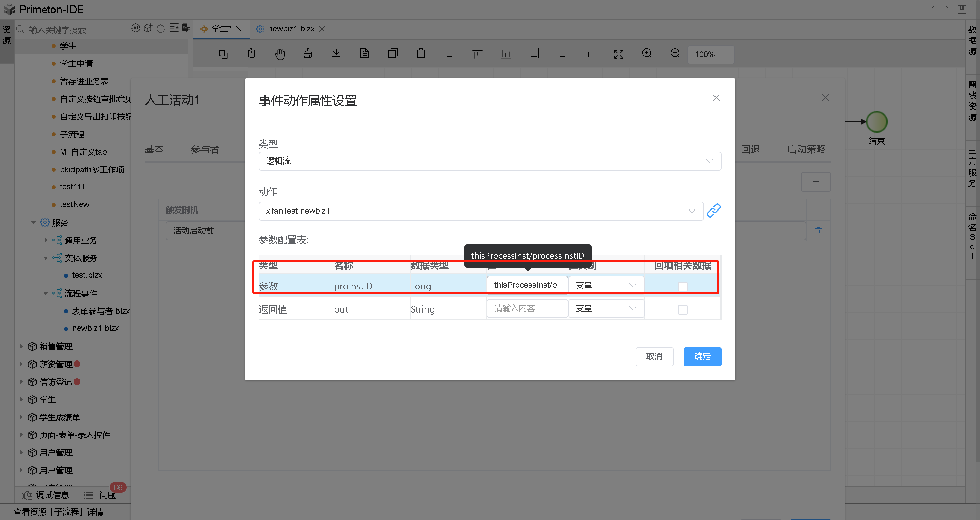Click the trash delete icon in toolbar

pos(421,54)
